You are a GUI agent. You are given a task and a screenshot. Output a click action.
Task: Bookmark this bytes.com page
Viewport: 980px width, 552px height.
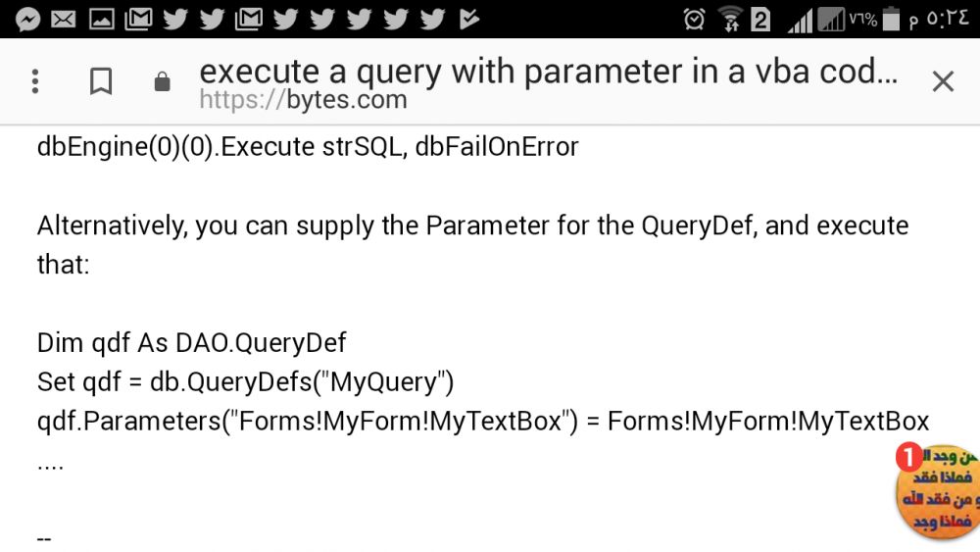pyautogui.click(x=101, y=81)
